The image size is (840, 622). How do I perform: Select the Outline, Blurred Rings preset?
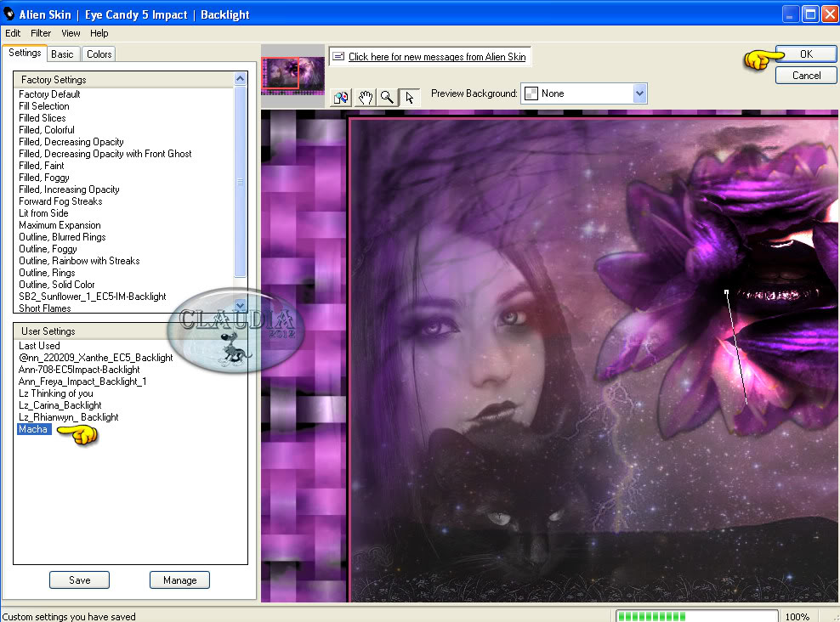(62, 237)
